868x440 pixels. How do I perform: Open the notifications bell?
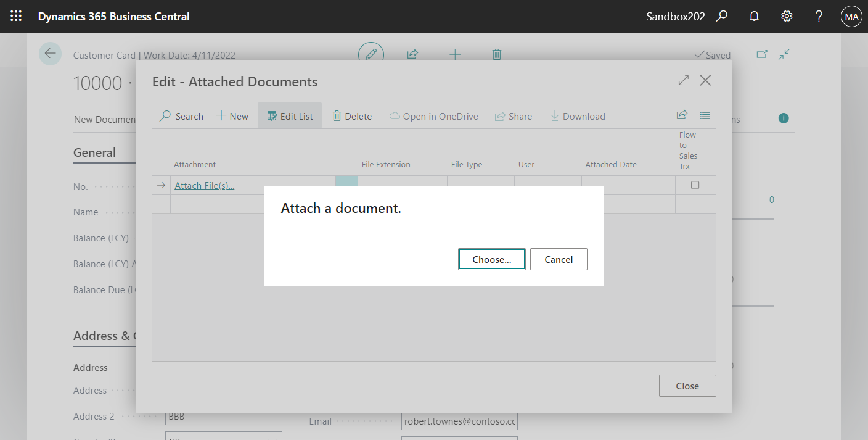(754, 16)
